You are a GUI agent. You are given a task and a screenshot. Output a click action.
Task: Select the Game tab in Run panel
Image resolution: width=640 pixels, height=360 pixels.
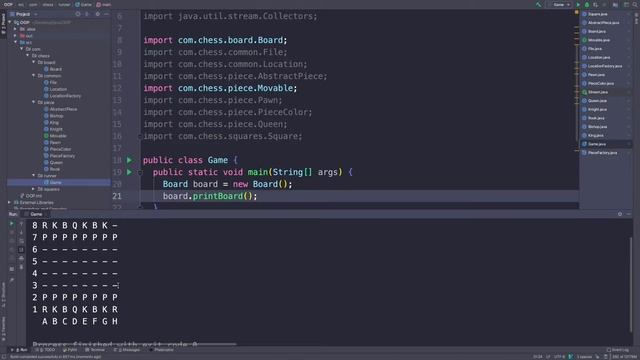pos(34,214)
